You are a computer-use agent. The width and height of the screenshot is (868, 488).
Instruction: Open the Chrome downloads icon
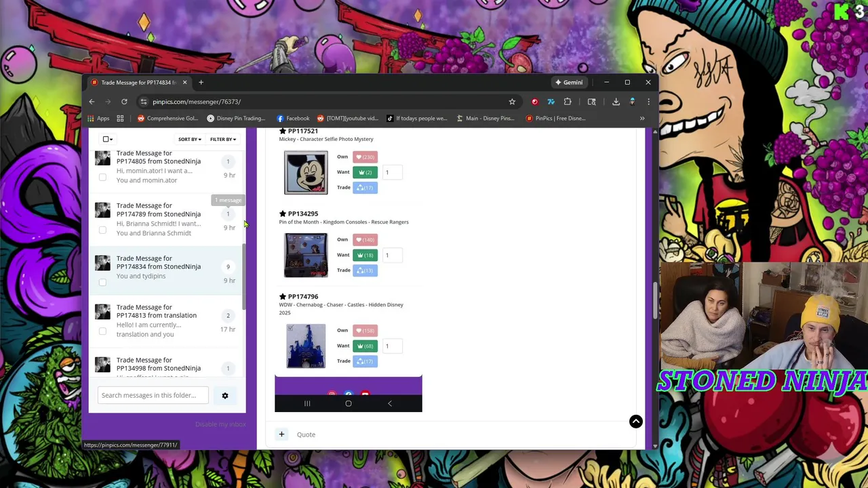[x=616, y=102]
